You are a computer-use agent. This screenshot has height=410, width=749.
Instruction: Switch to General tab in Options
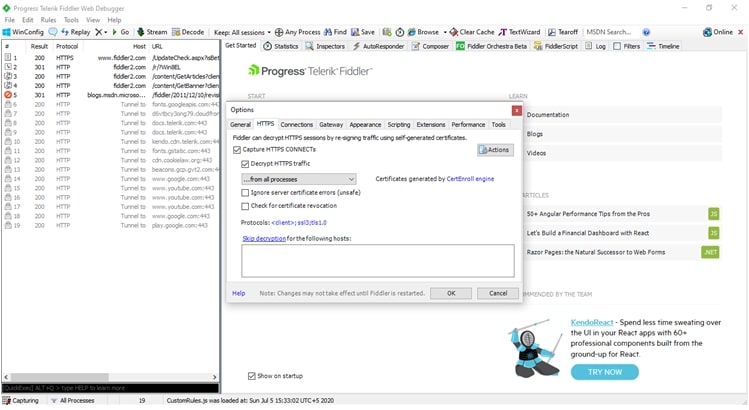240,125
